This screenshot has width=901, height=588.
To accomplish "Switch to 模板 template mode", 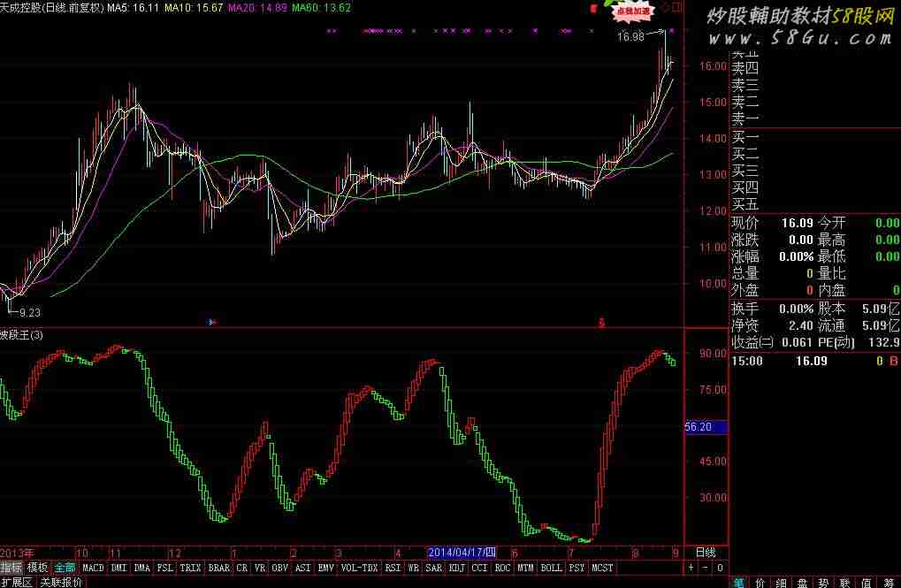I will [x=37, y=568].
